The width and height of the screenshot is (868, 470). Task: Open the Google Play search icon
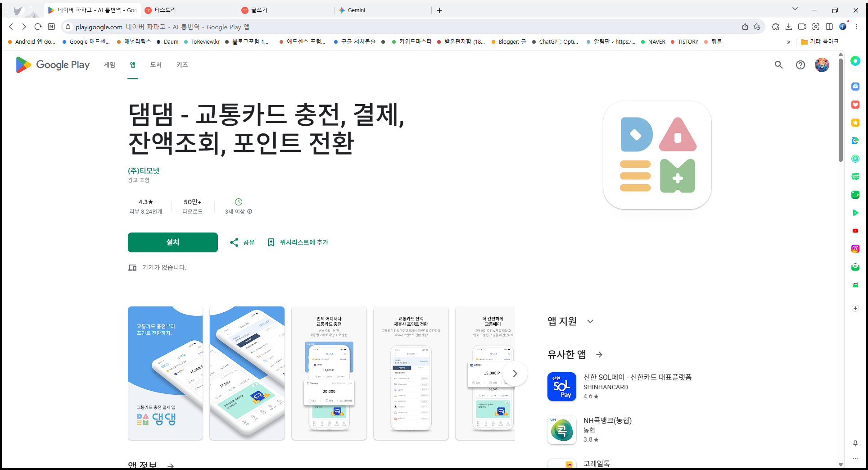click(778, 65)
